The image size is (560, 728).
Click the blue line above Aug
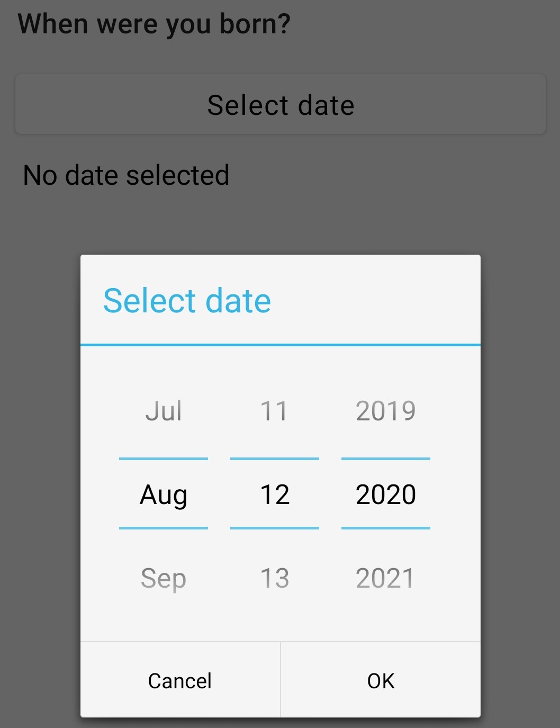pyautogui.click(x=164, y=459)
